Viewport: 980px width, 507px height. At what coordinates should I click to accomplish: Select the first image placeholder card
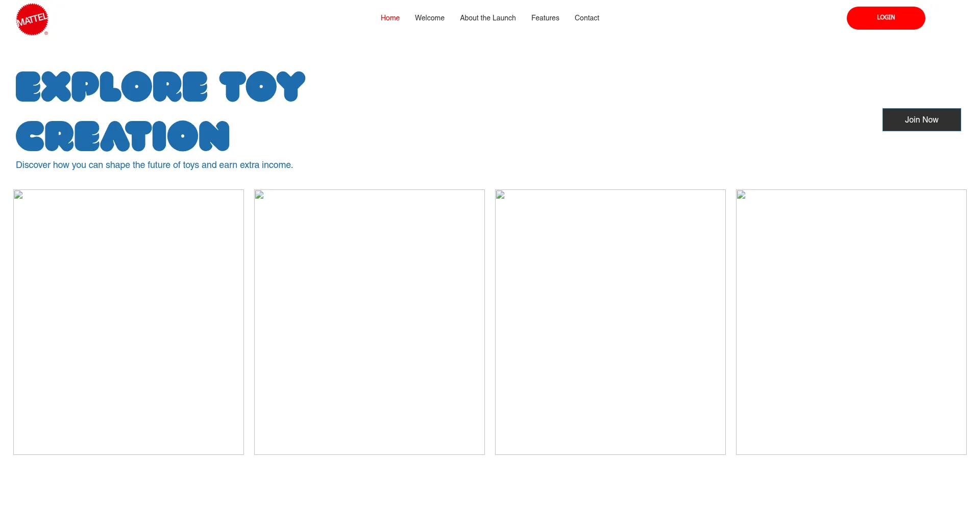(128, 322)
